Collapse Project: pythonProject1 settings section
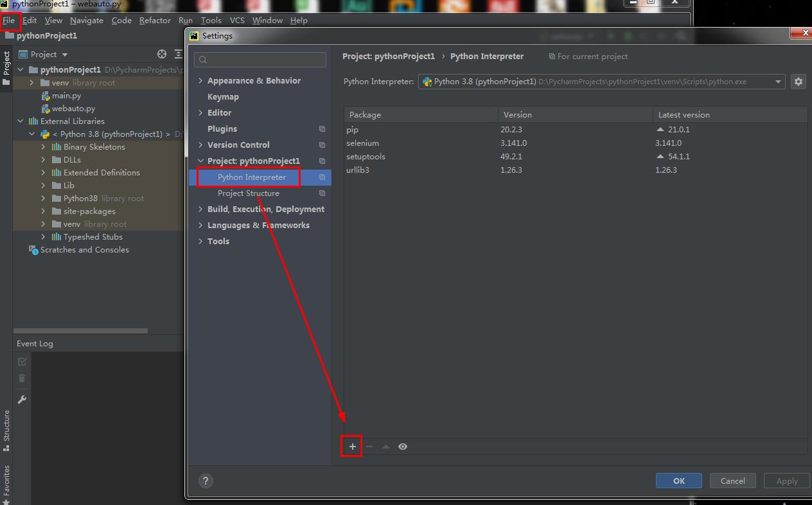This screenshot has width=812, height=505. pyautogui.click(x=200, y=161)
